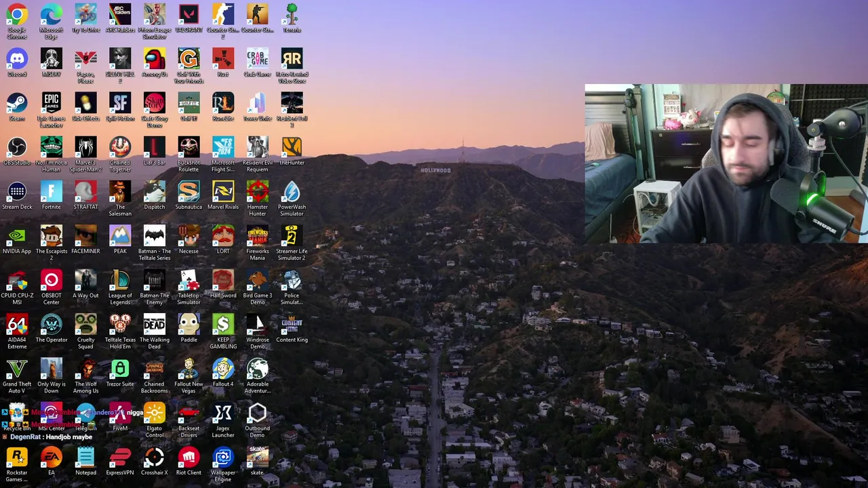The image size is (868, 488).
Task: Click the Chained Together shortcut
Action: 120,147
